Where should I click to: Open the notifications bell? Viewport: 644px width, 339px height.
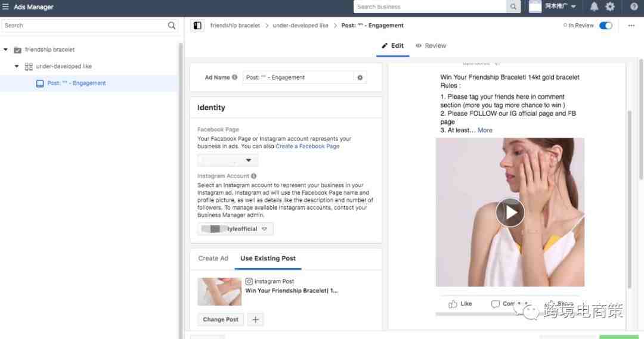[594, 7]
